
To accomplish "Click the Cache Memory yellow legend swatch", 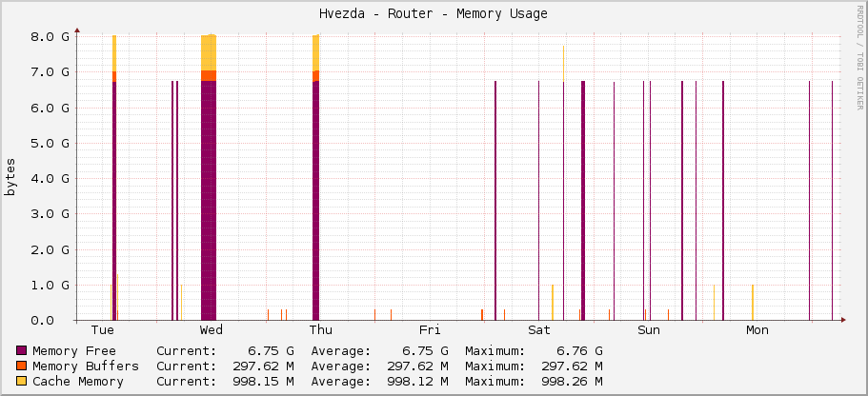I will pyautogui.click(x=22, y=382).
